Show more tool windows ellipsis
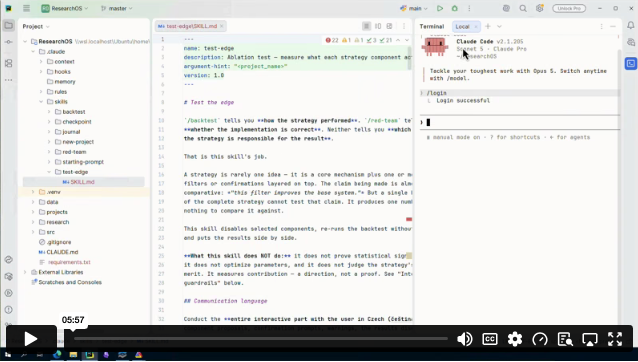Viewport: 638px width, 362px height. [9, 80]
